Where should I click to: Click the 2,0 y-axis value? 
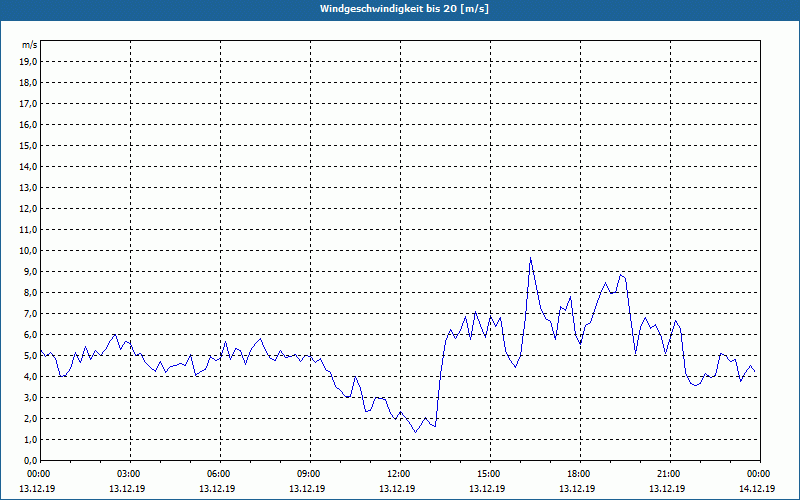point(30,418)
